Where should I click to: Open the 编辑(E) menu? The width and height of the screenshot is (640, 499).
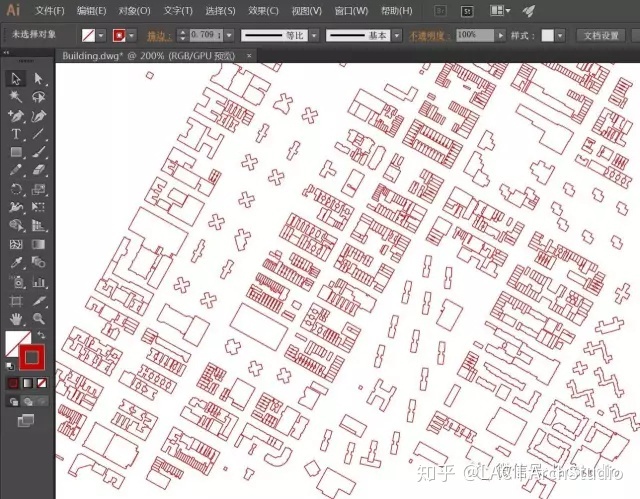tap(91, 11)
